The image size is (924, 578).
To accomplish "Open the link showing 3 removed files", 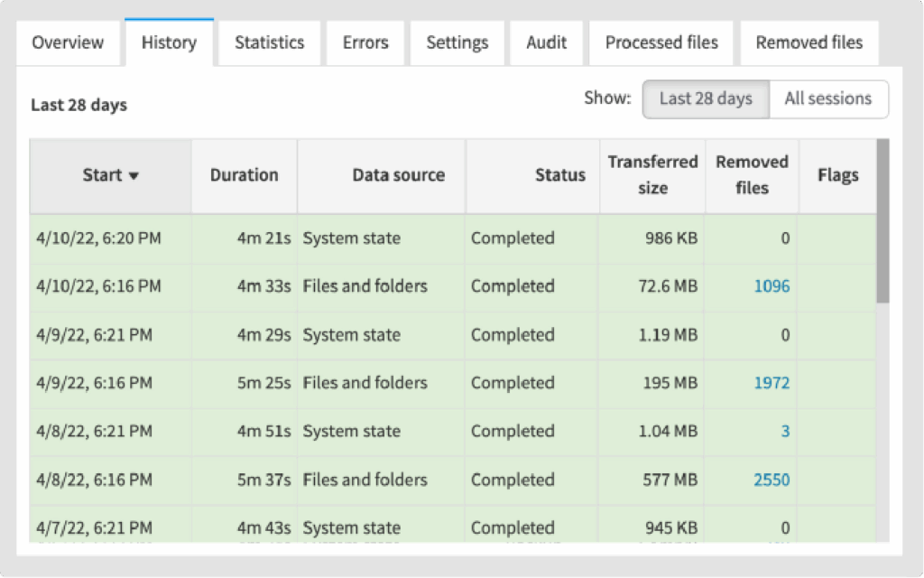I will (784, 431).
